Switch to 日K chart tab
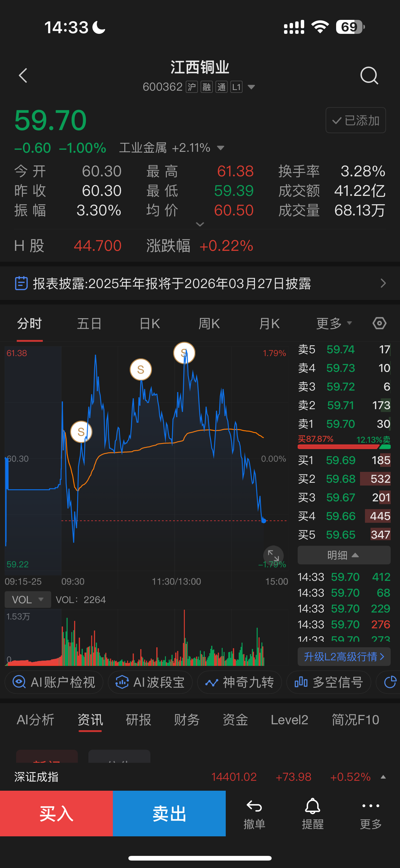This screenshot has width=400, height=868. 149,323
